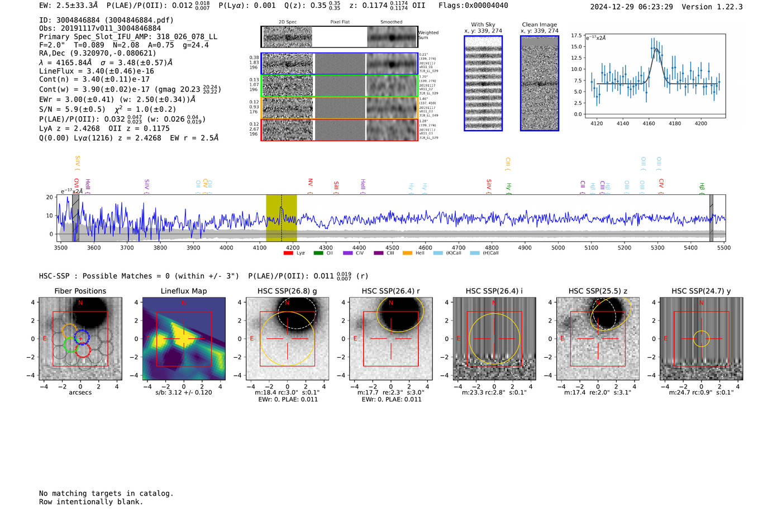
Task: Click the Gaussian emission line fit plot
Action: pyautogui.click(x=655, y=76)
